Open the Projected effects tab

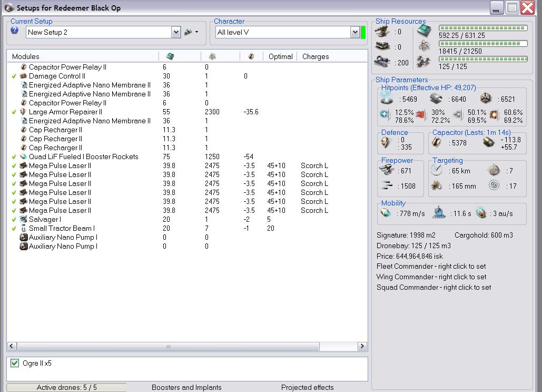click(307, 387)
